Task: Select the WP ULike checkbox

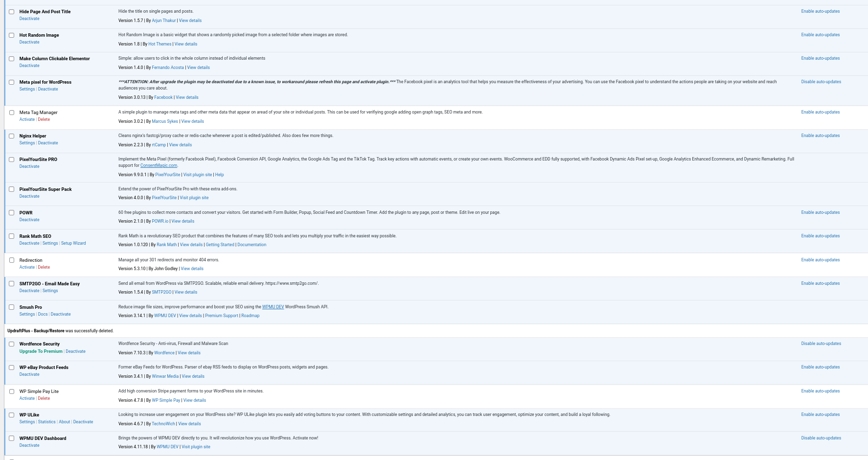Action: click(12, 415)
